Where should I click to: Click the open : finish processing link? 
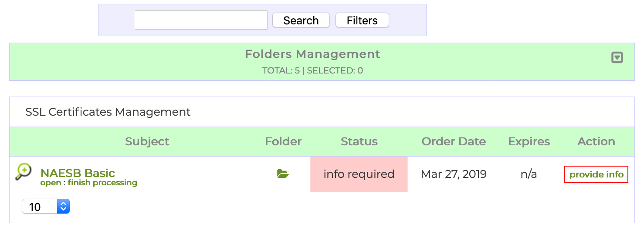pos(89,183)
